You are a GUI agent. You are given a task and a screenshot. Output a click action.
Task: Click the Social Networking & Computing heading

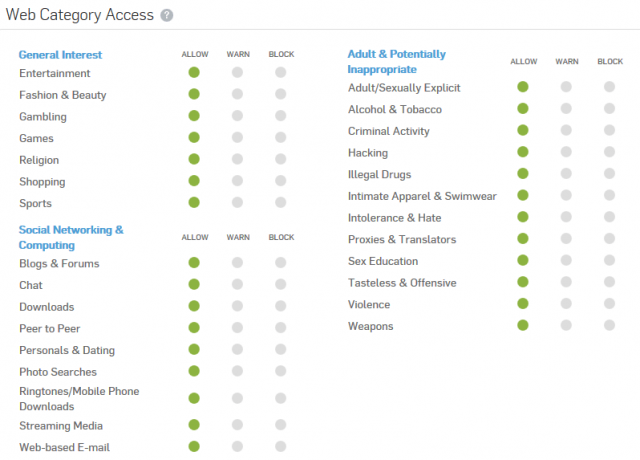tap(71, 237)
